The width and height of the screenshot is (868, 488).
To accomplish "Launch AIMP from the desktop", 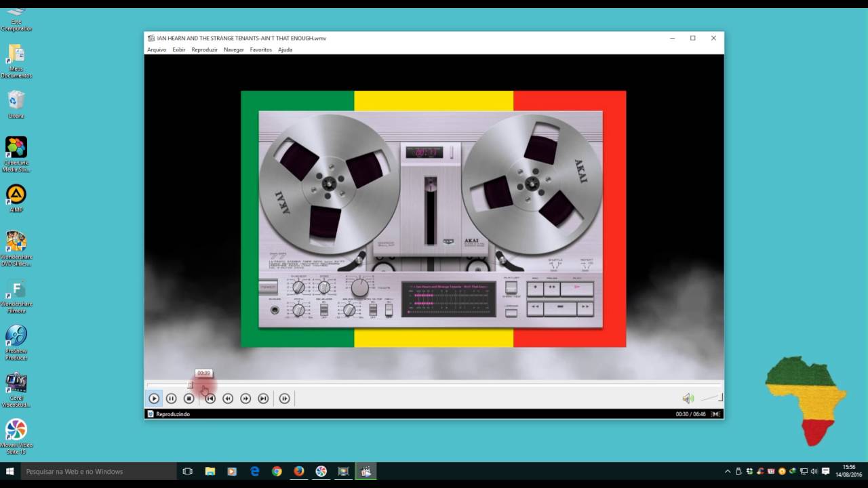I will click(x=16, y=199).
